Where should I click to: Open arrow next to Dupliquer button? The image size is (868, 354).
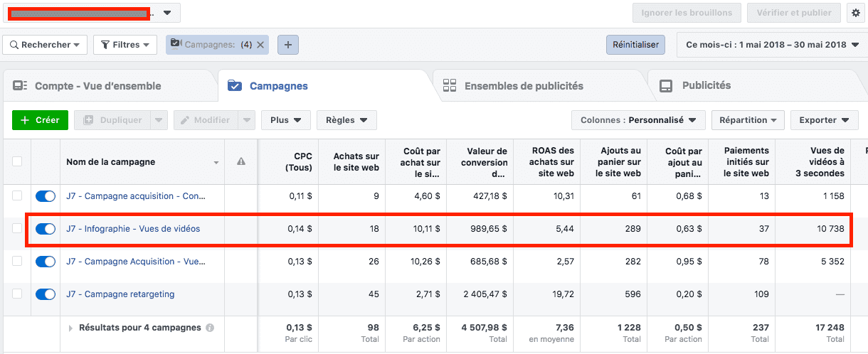(159, 120)
